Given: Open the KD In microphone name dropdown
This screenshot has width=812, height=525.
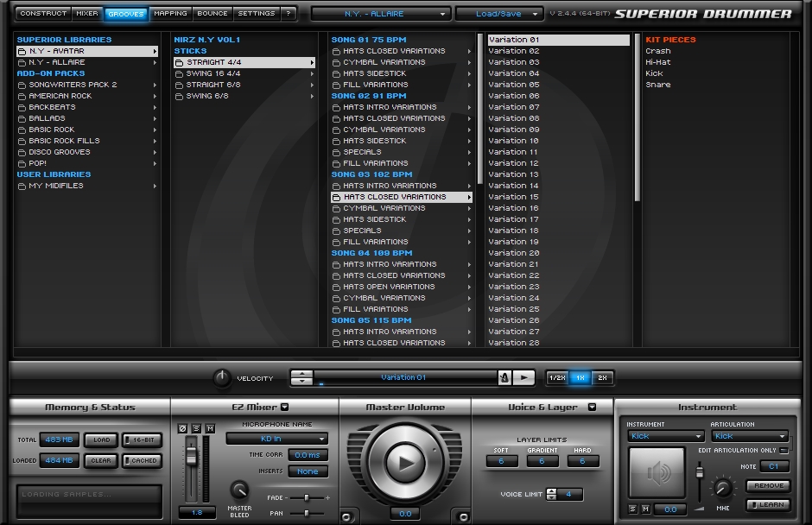Looking at the screenshot, I should (x=276, y=439).
